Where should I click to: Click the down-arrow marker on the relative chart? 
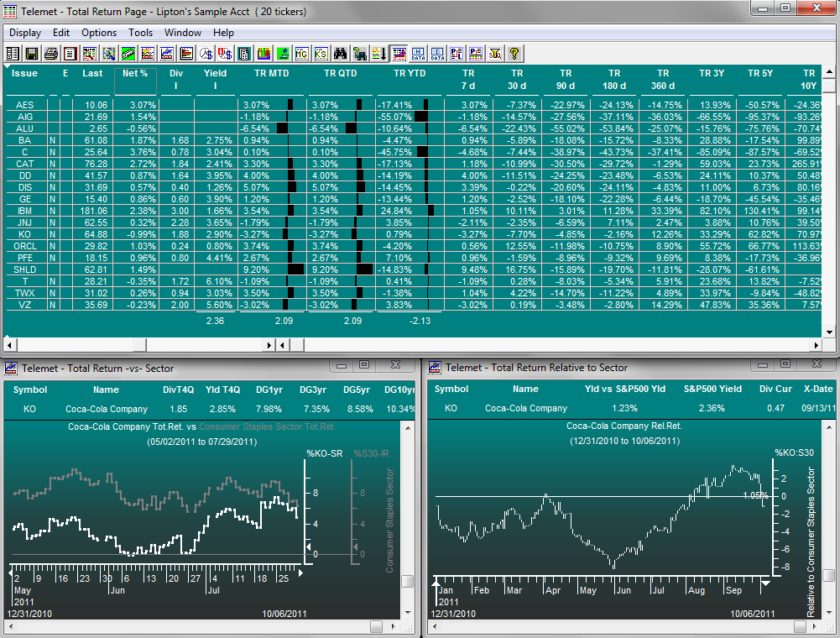coord(765,583)
